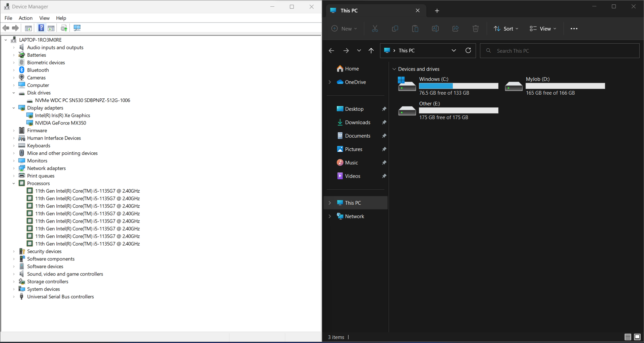Screen dimensions: 644x343
Task: Click Scan for hardware changes toolbar icon
Action: pyautogui.click(x=77, y=28)
